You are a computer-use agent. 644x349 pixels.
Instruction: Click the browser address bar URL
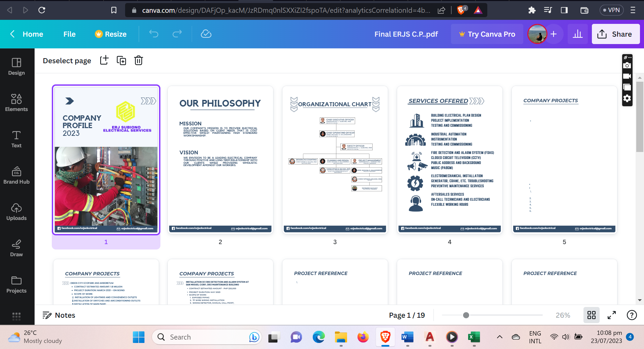tap(286, 10)
